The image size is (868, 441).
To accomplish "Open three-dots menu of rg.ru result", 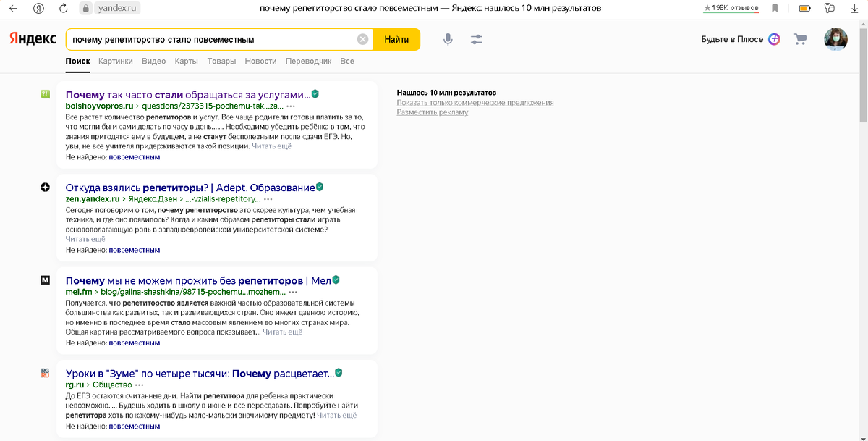I will (139, 384).
